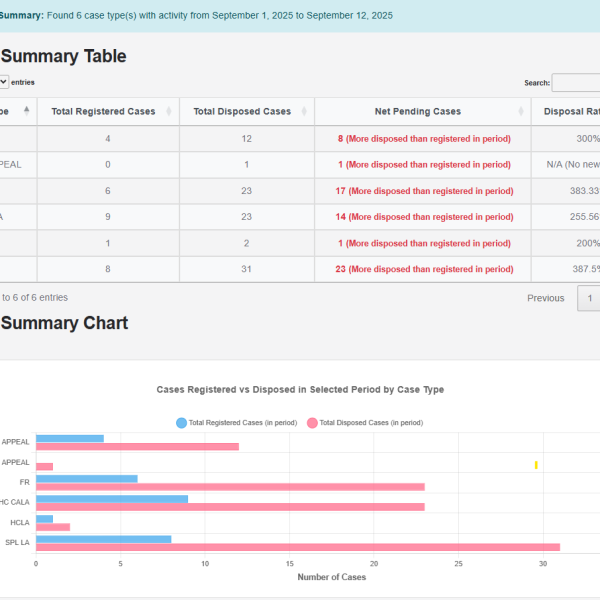Click the pink Total Disposed Cases legend marker
The image size is (600, 600).
click(312, 423)
